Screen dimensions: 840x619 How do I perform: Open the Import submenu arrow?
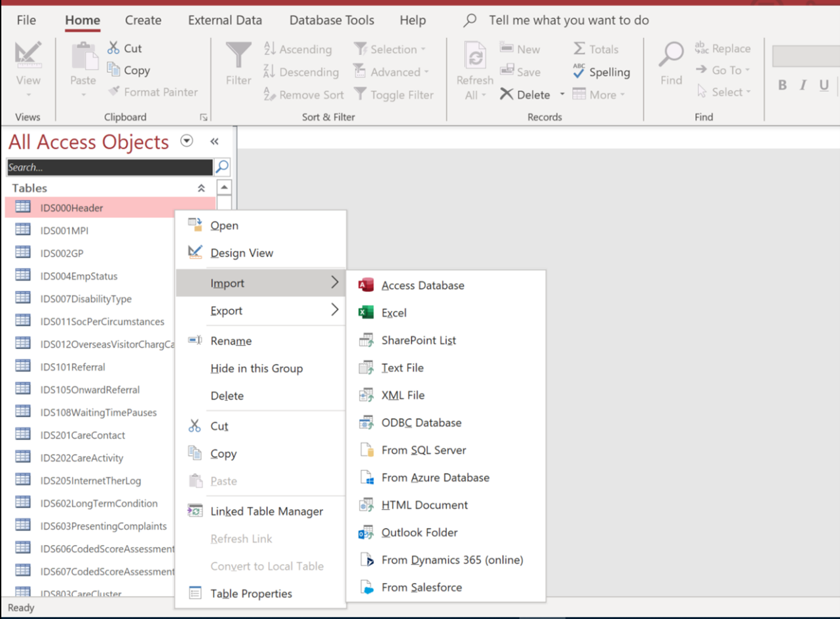335,282
